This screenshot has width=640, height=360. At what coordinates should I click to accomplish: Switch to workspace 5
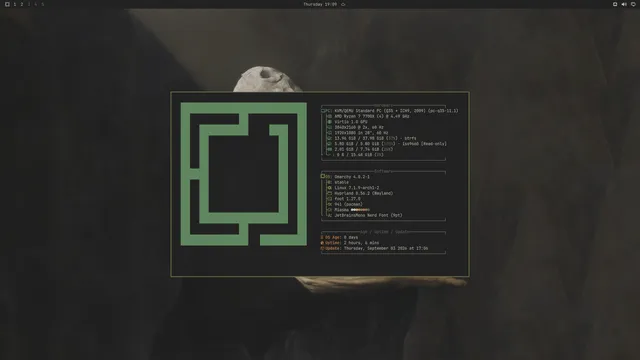42,4
